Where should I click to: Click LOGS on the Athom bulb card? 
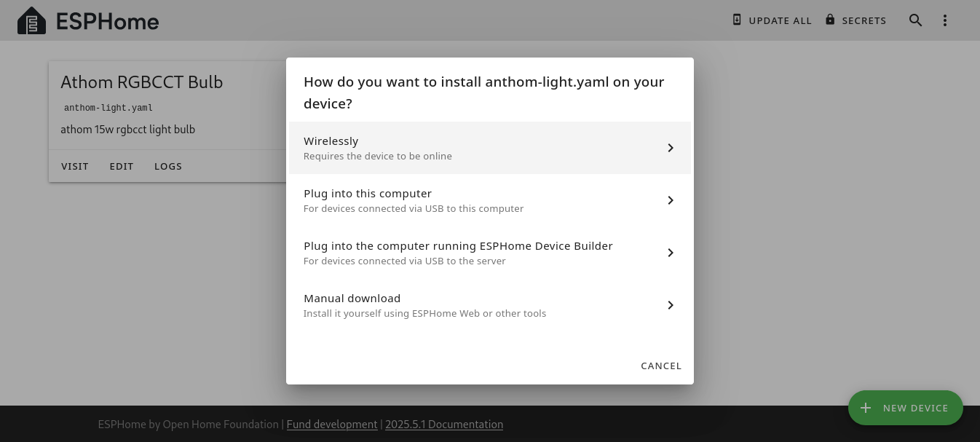pyautogui.click(x=168, y=166)
